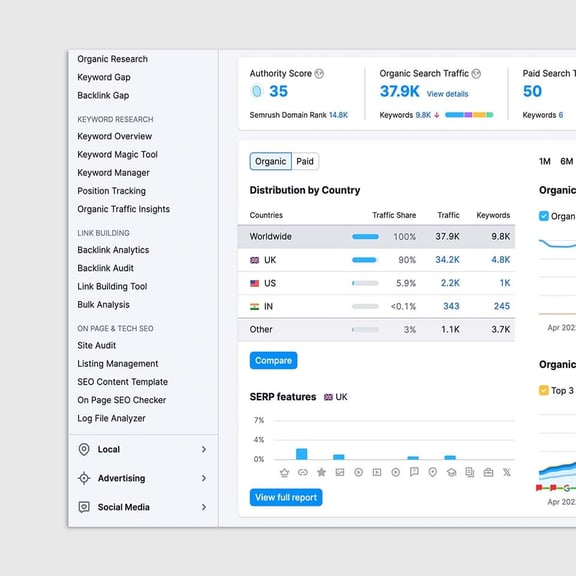
Task: Click the India flag in country table
Action: [x=255, y=307]
